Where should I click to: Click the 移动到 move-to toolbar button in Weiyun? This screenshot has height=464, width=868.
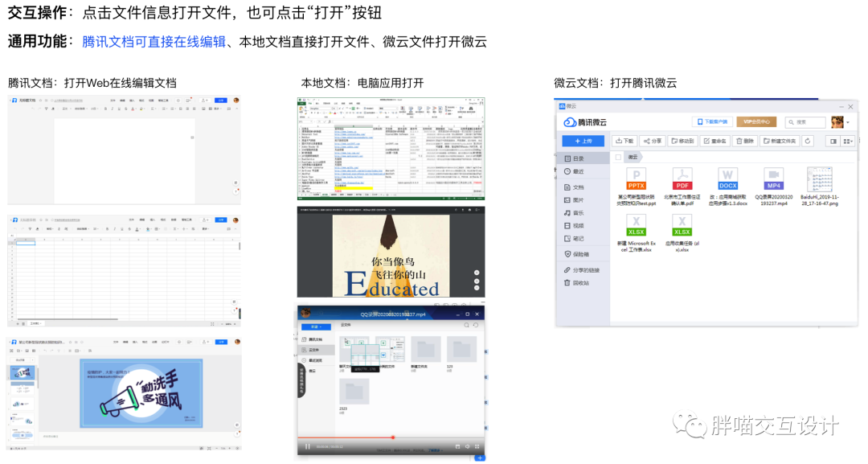coord(682,142)
